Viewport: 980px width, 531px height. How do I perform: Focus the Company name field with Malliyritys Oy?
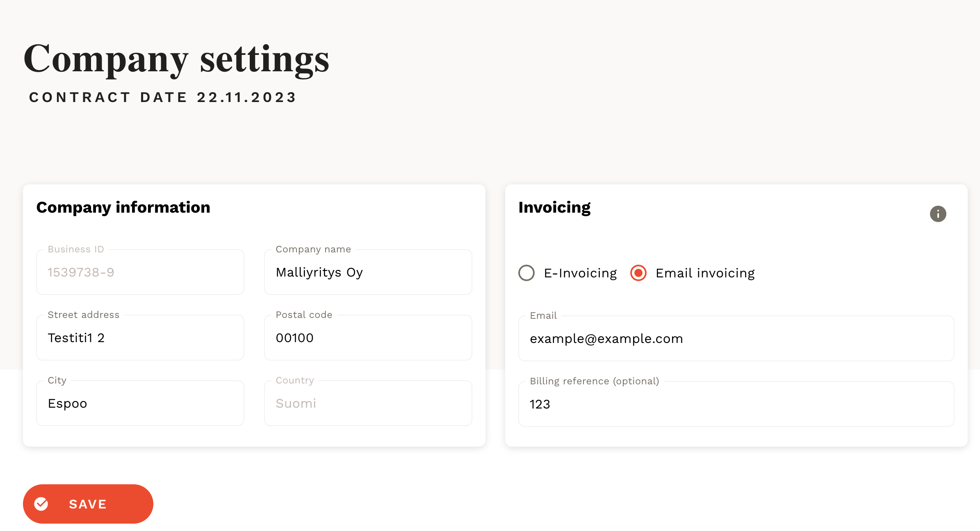pyautogui.click(x=368, y=272)
